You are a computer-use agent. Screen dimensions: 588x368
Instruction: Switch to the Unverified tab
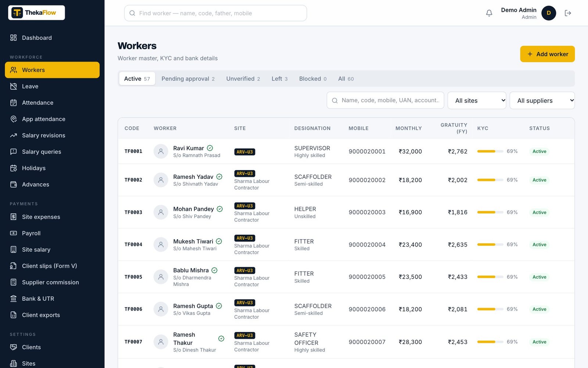[x=243, y=79]
